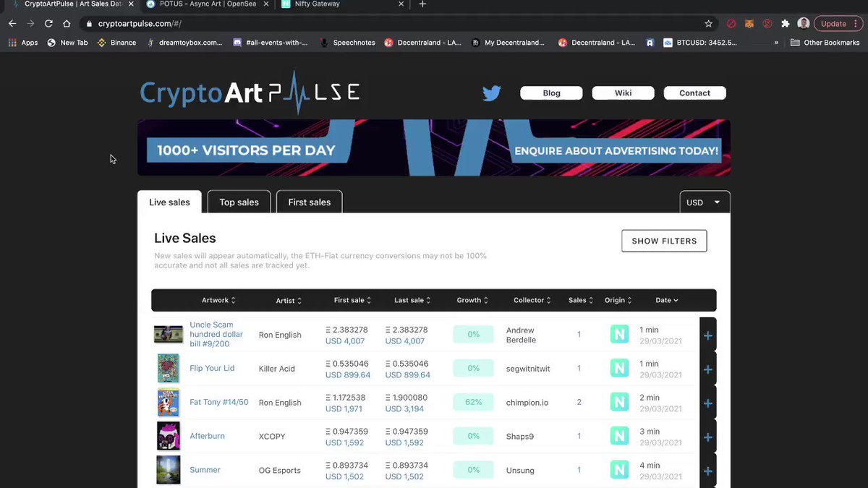This screenshot has height=488, width=868.
Task: Select the Live sales tab
Action: [x=169, y=202]
